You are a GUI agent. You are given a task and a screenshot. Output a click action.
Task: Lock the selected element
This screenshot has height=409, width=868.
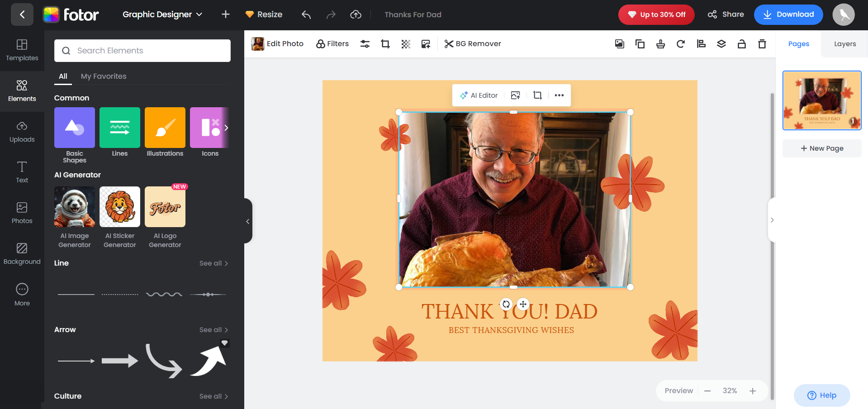pyautogui.click(x=742, y=44)
